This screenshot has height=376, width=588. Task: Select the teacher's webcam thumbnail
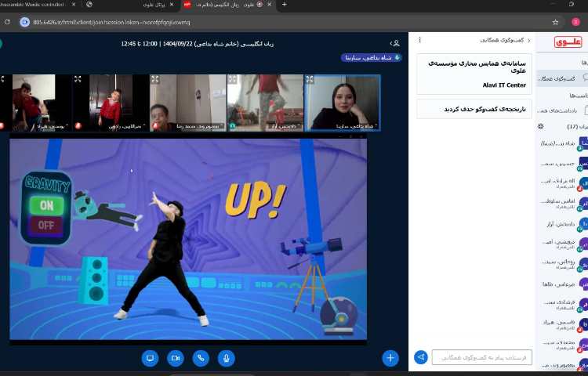click(x=342, y=103)
